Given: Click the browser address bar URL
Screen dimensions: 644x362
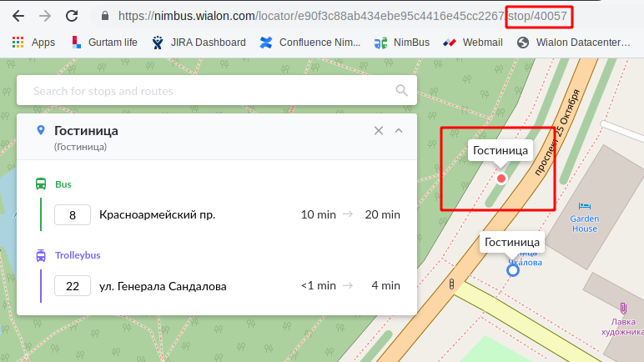Looking at the screenshot, I should pyautogui.click(x=334, y=16).
